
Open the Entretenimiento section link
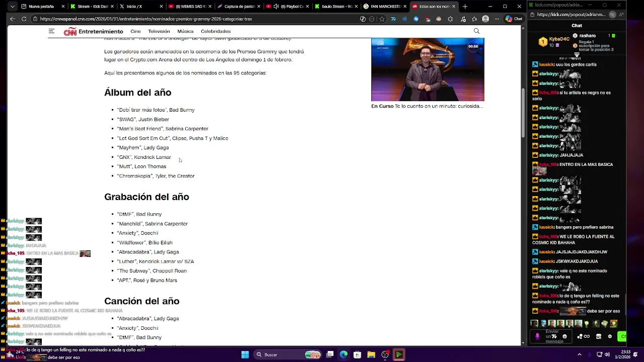[101, 32]
